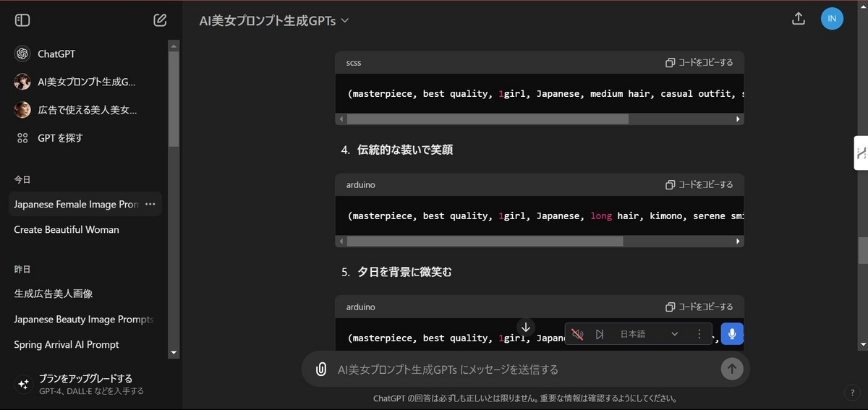Click the scss code block horizontal scrollbar thumb
The height and width of the screenshot is (410, 868).
coord(488,119)
